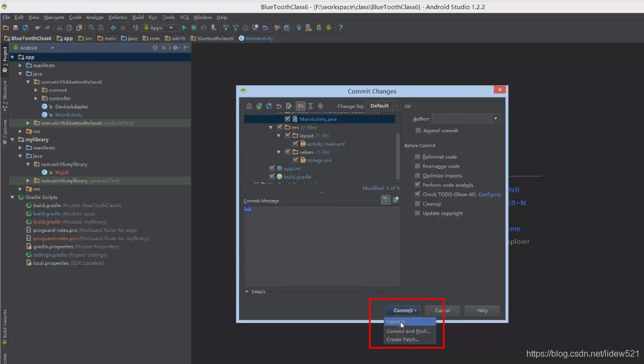
Task: Enable the Amend commit checkbox
Action: point(418,131)
